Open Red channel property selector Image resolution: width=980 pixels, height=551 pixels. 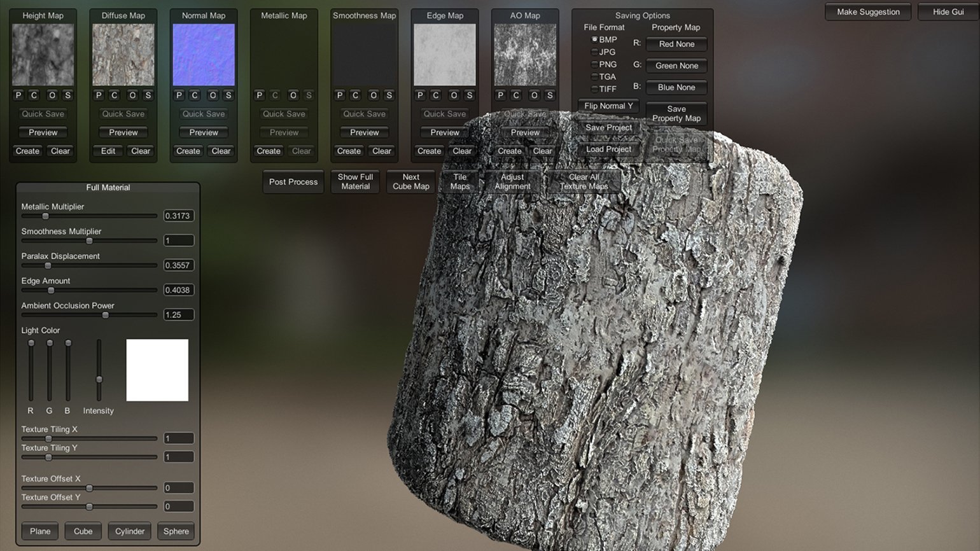676,45
